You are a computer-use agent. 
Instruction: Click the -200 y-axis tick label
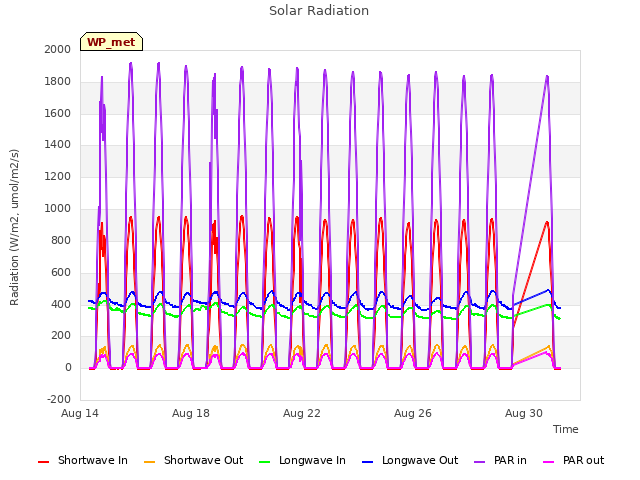pyautogui.click(x=59, y=399)
